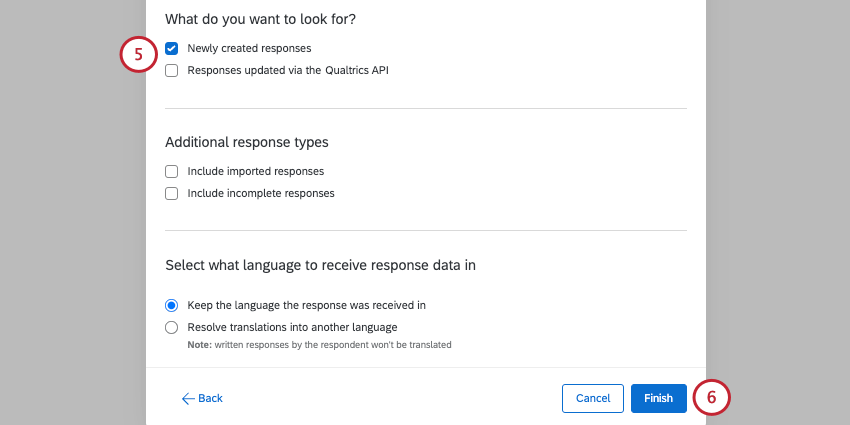Click the left arrow icon beside Back

187,398
